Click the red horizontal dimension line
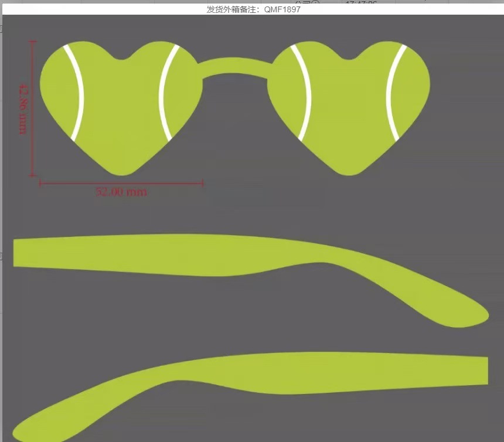 click(121, 183)
